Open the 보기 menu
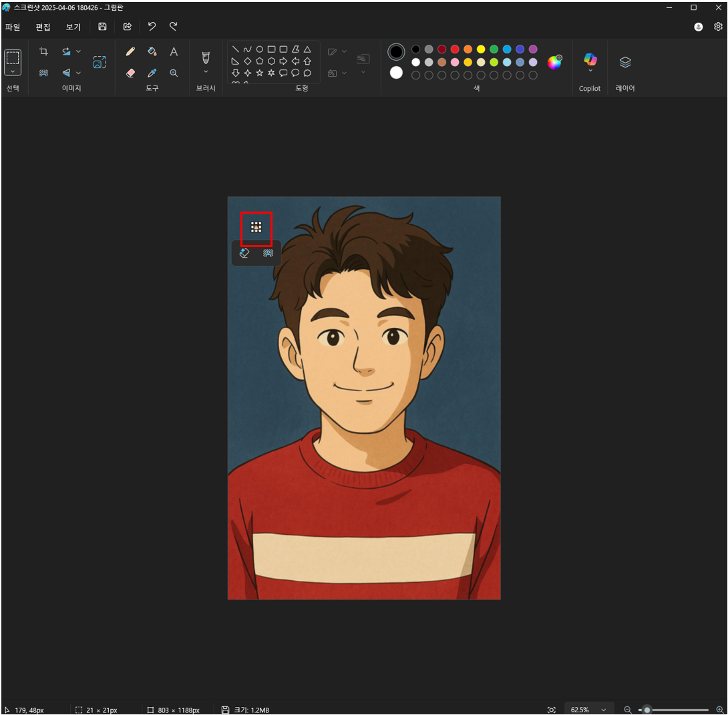The image size is (728, 715). tap(73, 27)
